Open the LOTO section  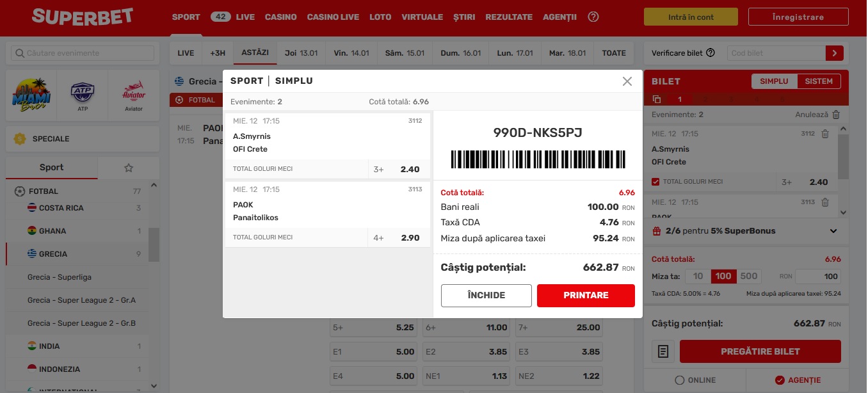[x=380, y=17]
